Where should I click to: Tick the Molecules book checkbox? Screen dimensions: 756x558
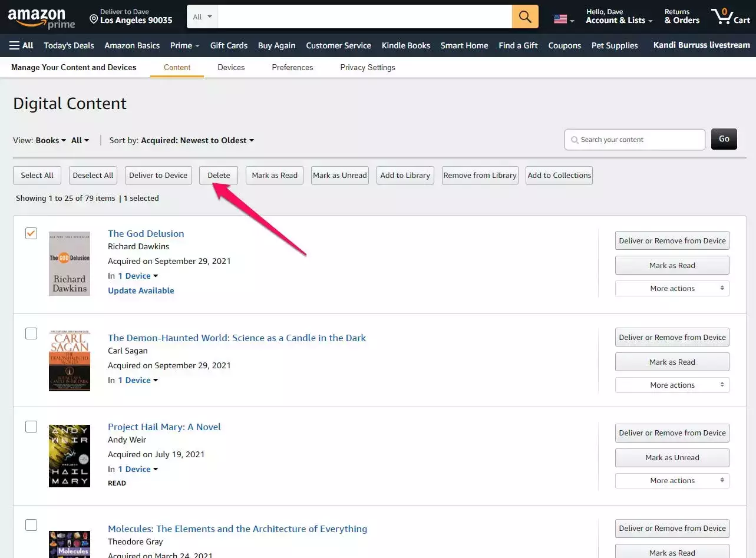pos(31,525)
